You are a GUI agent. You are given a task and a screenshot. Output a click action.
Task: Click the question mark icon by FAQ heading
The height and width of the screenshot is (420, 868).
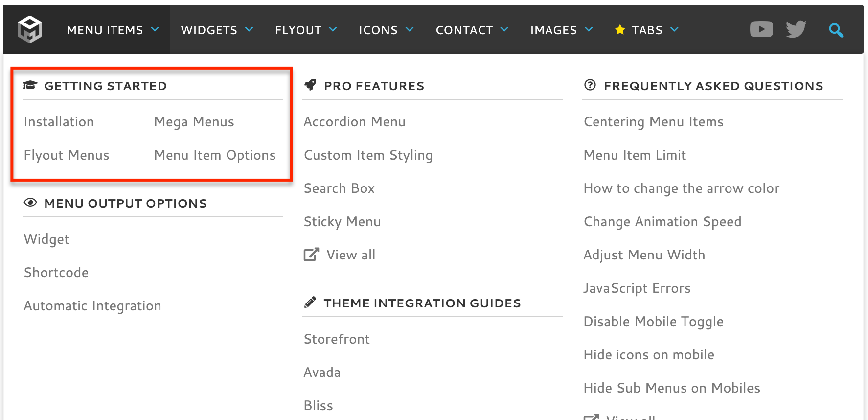pyautogui.click(x=590, y=85)
